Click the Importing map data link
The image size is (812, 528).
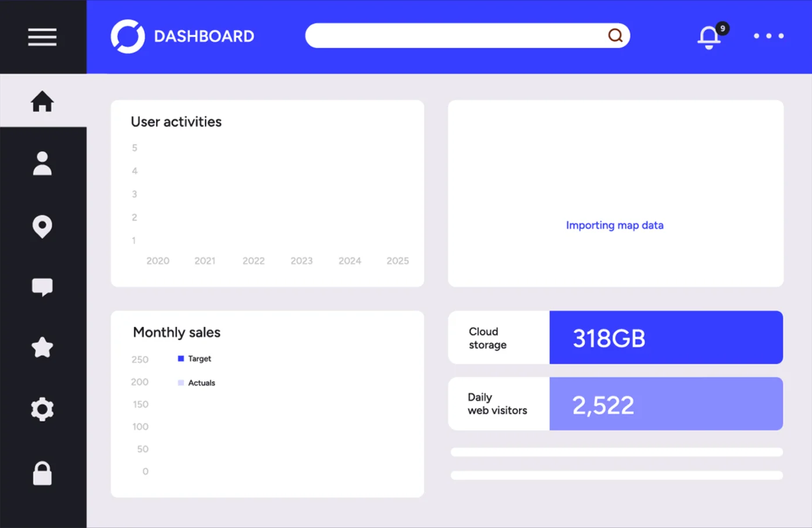tap(615, 225)
